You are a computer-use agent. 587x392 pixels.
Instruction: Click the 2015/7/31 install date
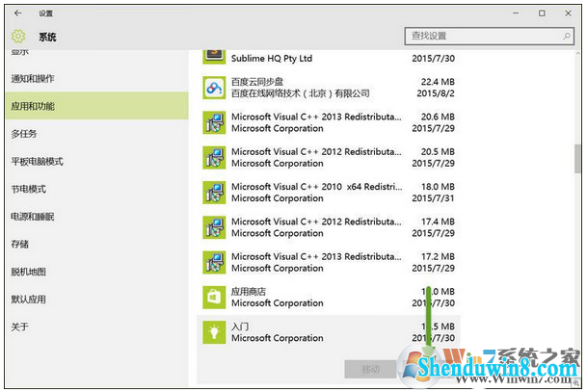[x=433, y=197]
